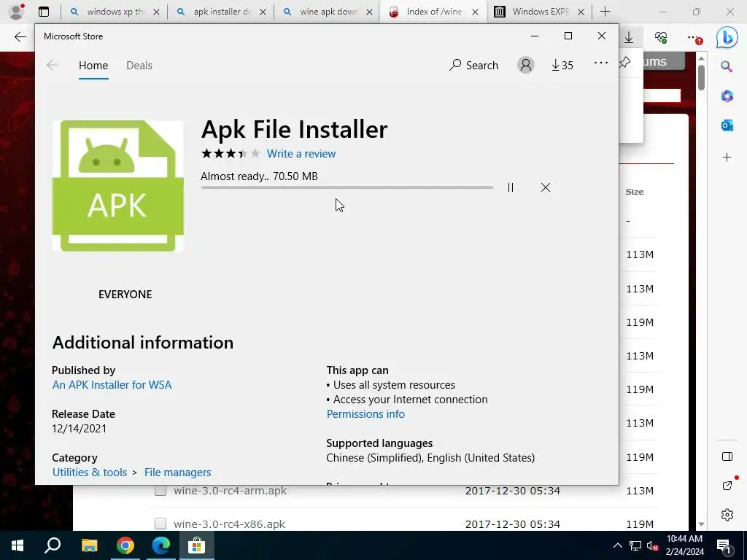Screen dimensions: 747x560
Task: Open Outlook in Edge sidebar
Action: (x=727, y=125)
